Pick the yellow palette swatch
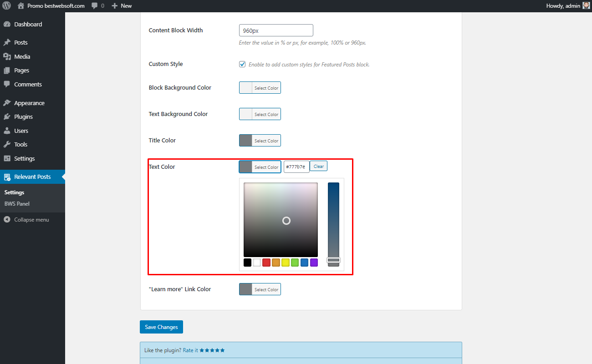Screen dimensions: 592x364 (286, 263)
